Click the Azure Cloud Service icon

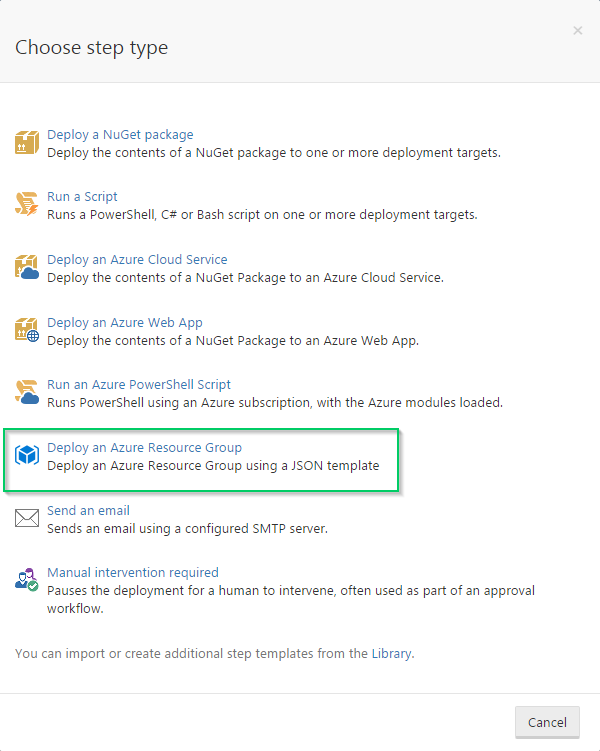click(27, 267)
